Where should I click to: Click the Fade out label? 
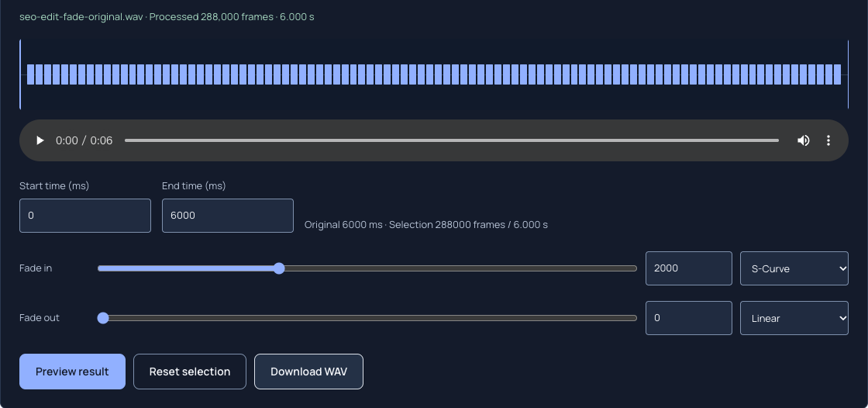coord(40,318)
